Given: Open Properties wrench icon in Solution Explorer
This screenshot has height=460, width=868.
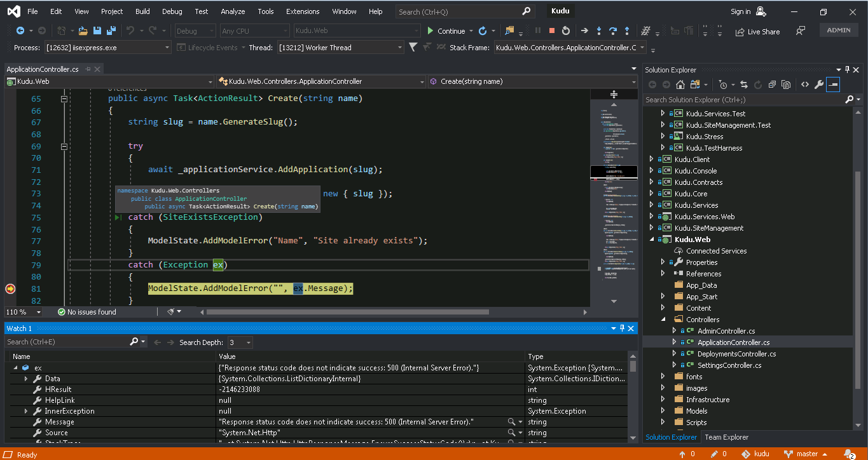Looking at the screenshot, I should point(819,85).
